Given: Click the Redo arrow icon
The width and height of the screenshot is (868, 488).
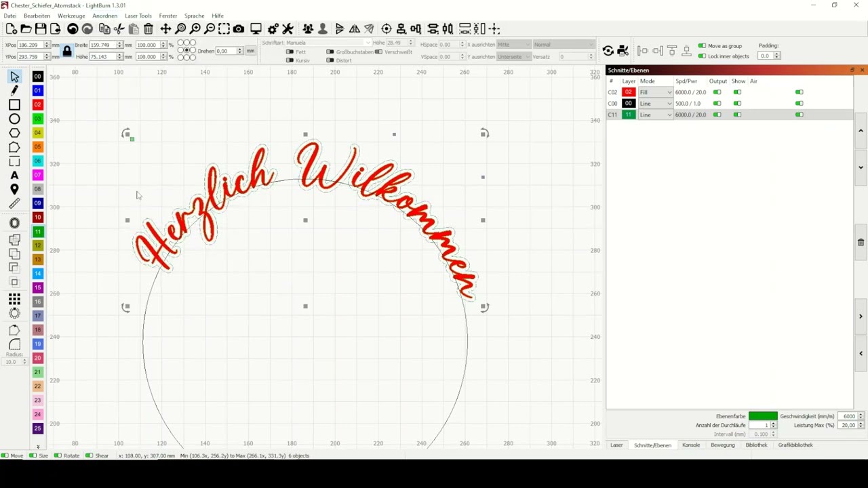Looking at the screenshot, I should click(87, 28).
